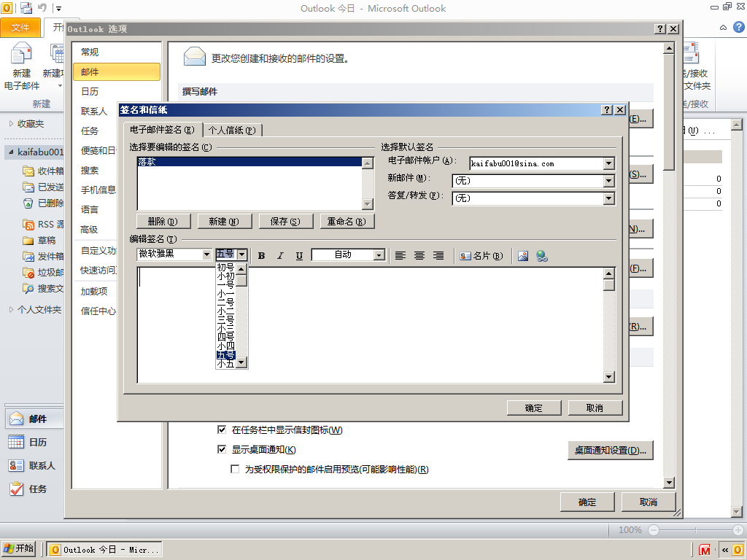Click help button in 签名和信纸 dialog
747x560 pixels.
[x=606, y=110]
